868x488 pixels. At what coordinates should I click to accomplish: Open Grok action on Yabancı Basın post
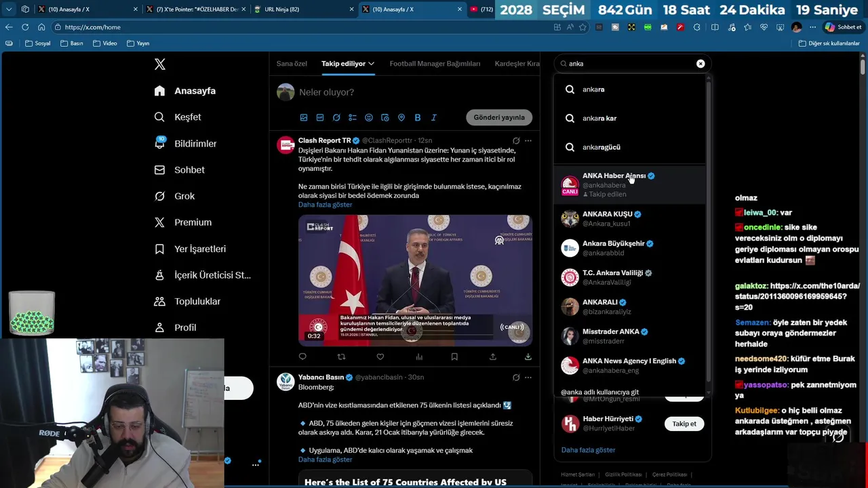pyautogui.click(x=516, y=378)
